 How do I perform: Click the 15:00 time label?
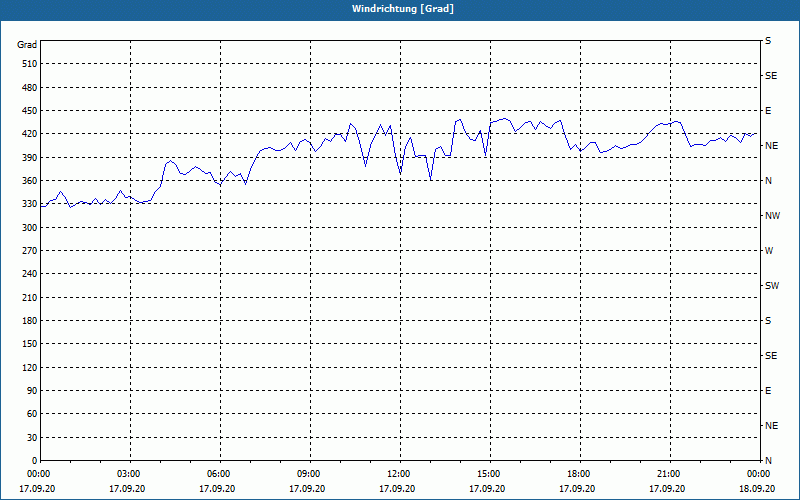(489, 474)
